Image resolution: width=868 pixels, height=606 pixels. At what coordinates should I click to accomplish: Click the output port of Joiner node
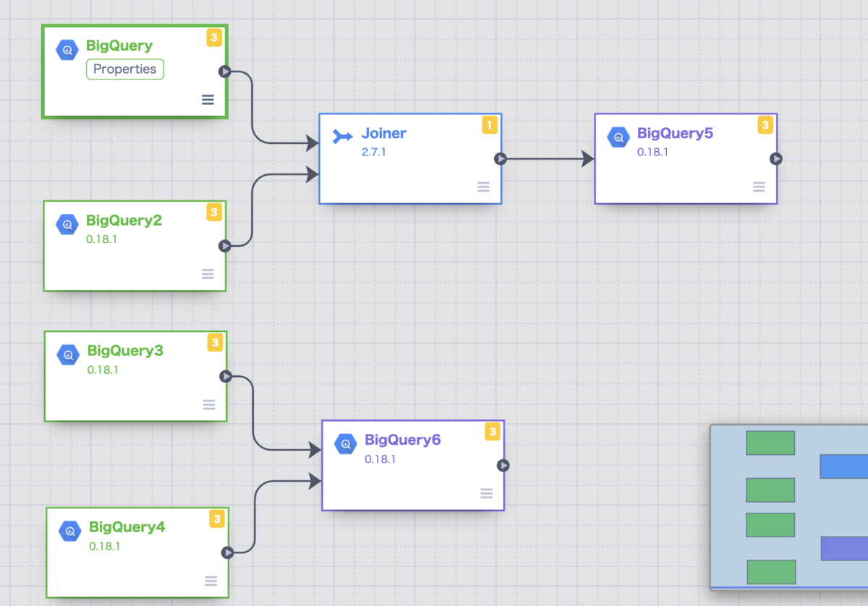[x=501, y=159]
